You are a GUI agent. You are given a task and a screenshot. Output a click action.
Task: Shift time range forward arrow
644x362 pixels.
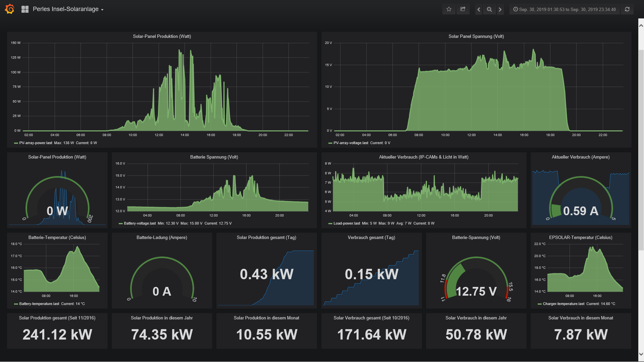point(500,9)
